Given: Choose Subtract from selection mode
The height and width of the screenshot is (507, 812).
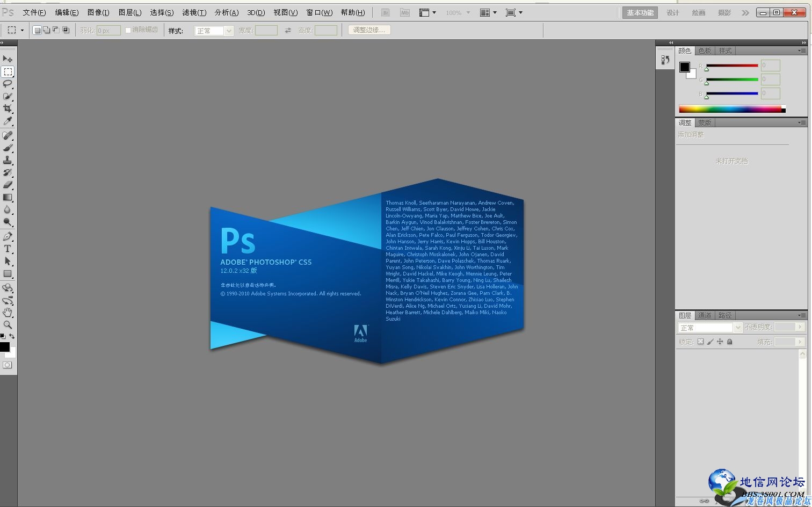Looking at the screenshot, I should 56,30.
